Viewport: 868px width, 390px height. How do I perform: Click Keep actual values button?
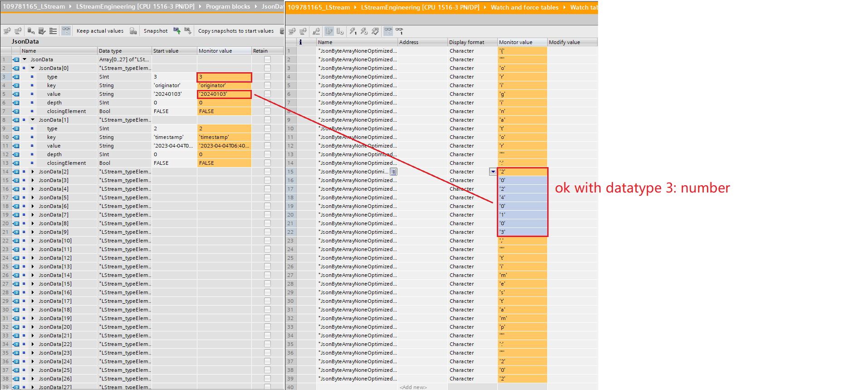click(100, 31)
